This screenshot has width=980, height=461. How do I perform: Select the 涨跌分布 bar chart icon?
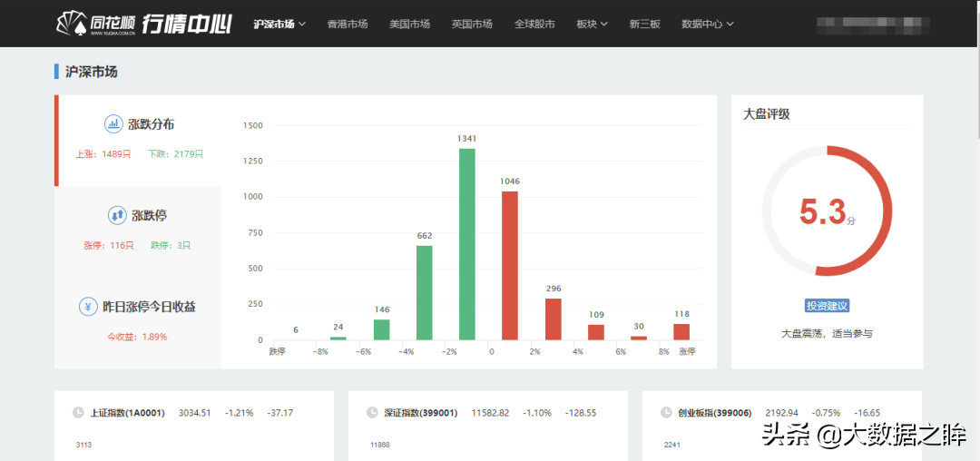[113, 123]
